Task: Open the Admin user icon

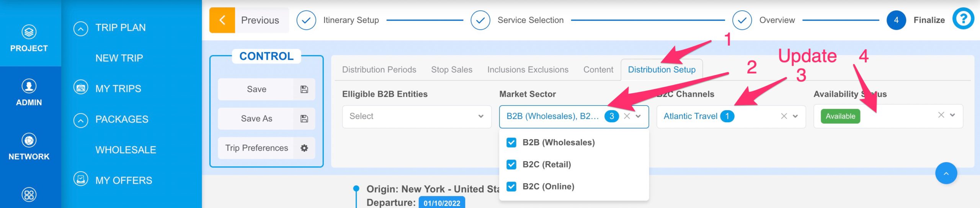Action: [x=29, y=86]
